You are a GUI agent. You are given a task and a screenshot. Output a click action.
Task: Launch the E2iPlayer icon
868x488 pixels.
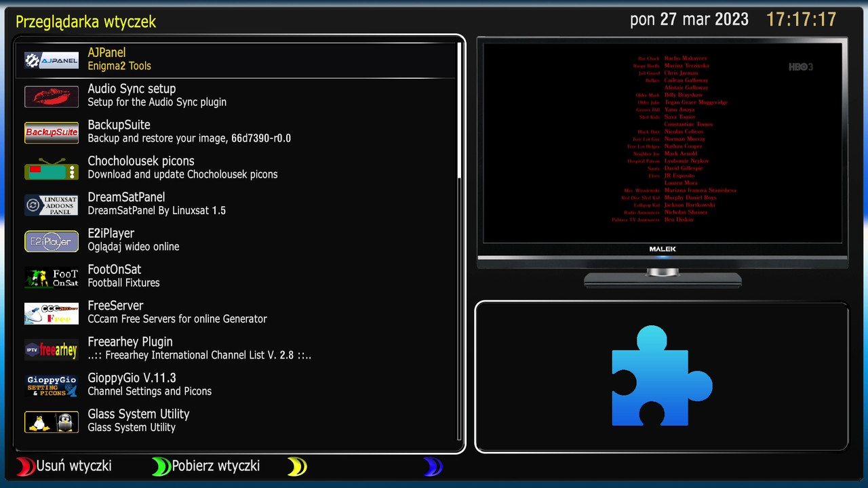[52, 241]
